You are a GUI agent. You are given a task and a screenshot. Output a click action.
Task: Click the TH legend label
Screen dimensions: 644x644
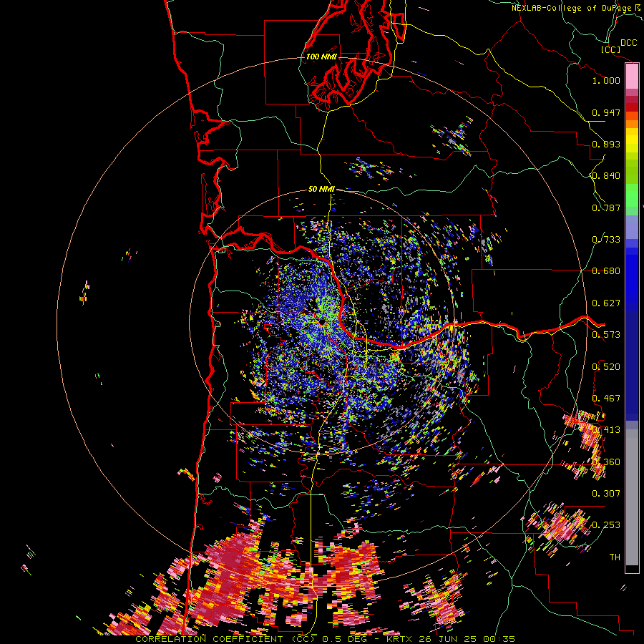coord(615,557)
